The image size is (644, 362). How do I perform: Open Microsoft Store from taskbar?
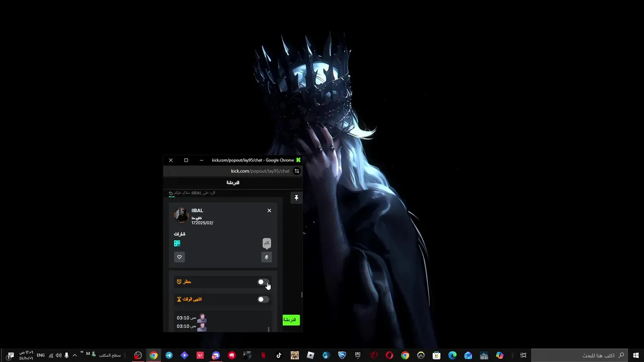click(436, 355)
